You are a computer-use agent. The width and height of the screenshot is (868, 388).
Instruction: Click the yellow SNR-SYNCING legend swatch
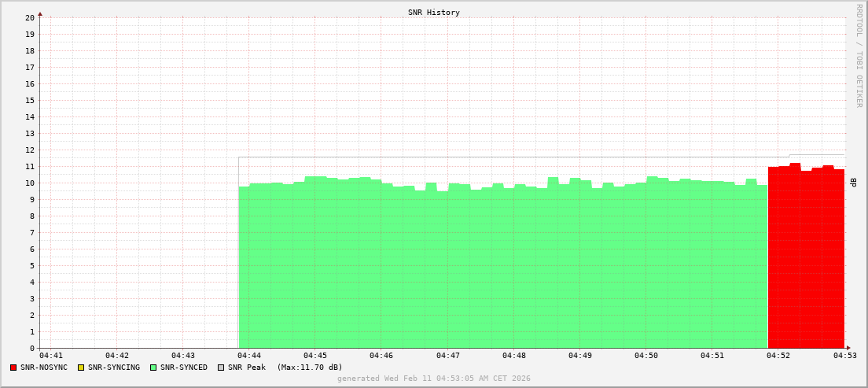[x=80, y=368]
